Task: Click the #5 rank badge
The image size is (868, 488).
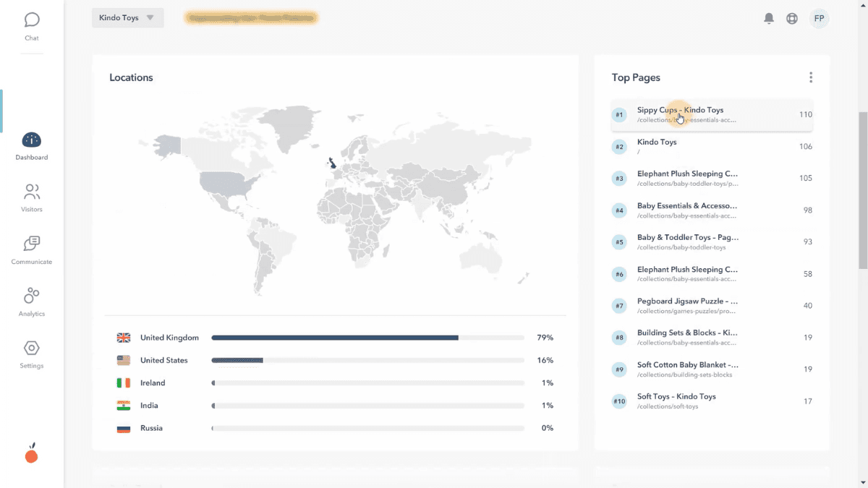Action: [619, 242]
